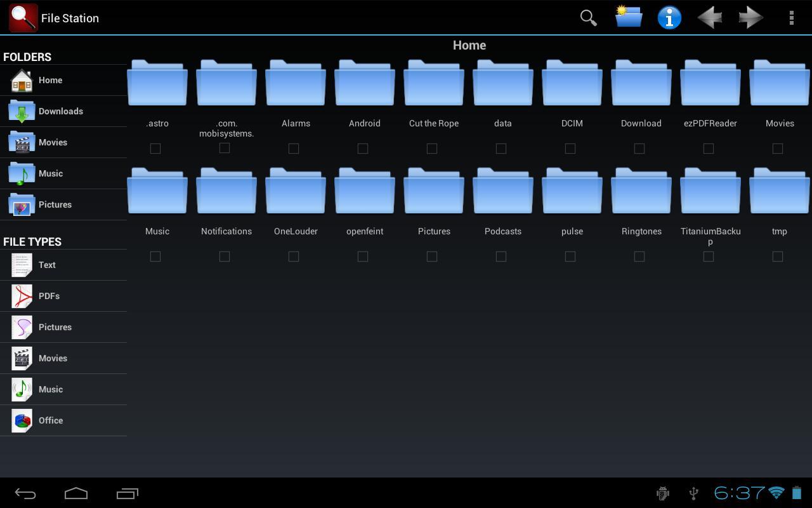
Task: Create a new folder using the toolbar icon
Action: pos(628,18)
